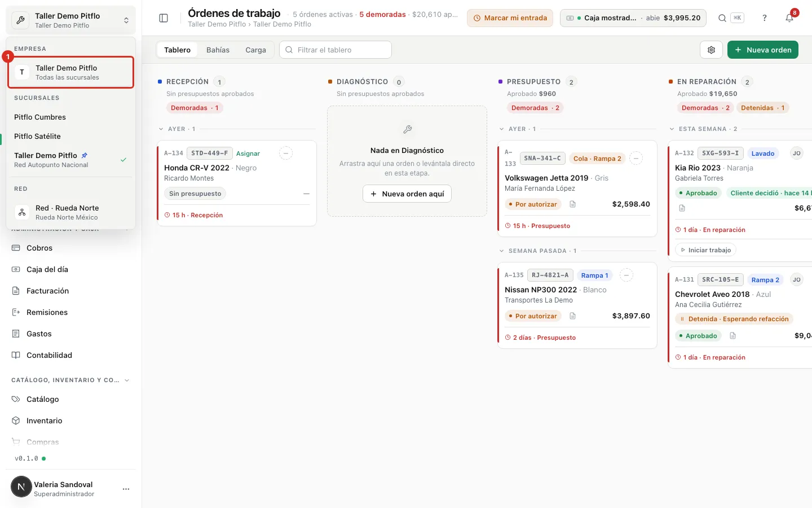812x508 pixels.
Task: Click the circle assign icon on Volkswagen Jetta card
Action: pos(636,158)
